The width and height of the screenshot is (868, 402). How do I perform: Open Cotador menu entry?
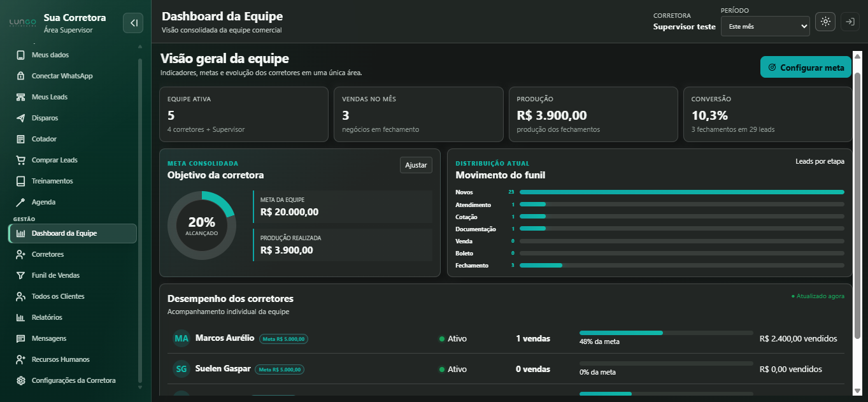coord(73,139)
